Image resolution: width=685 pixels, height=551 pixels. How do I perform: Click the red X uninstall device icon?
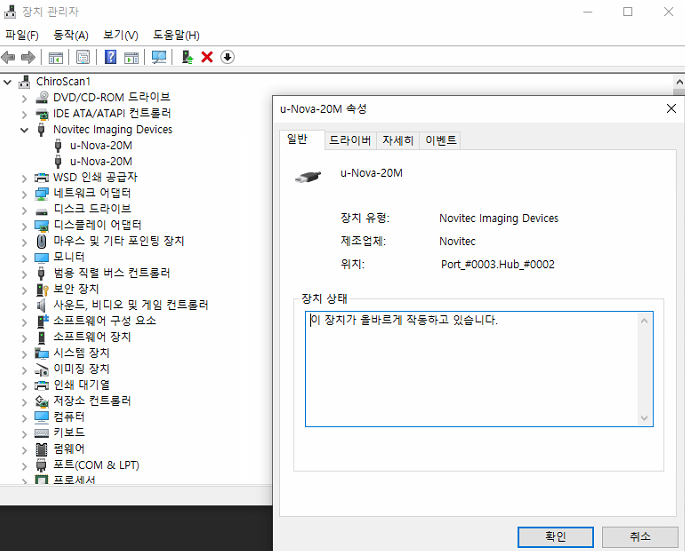(x=207, y=57)
